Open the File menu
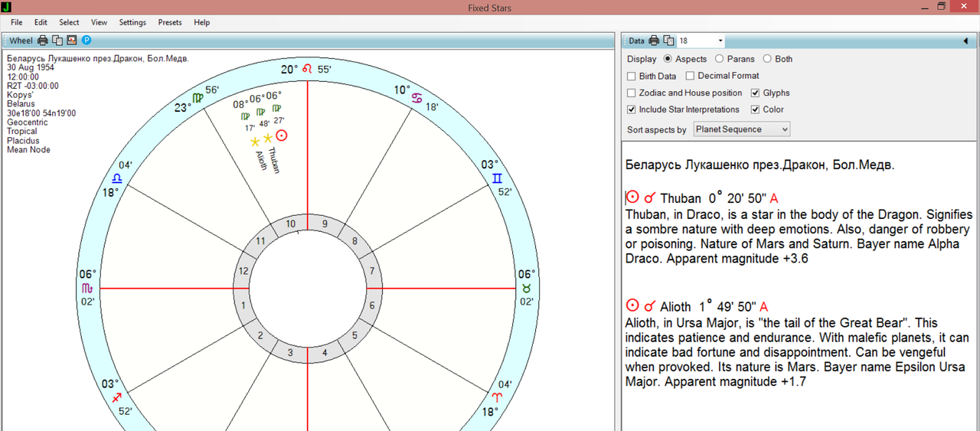Viewport: 980px width, 431px height. [x=16, y=22]
